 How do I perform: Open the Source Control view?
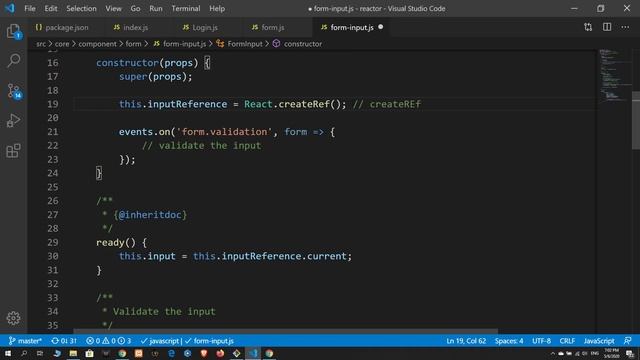coord(13,91)
